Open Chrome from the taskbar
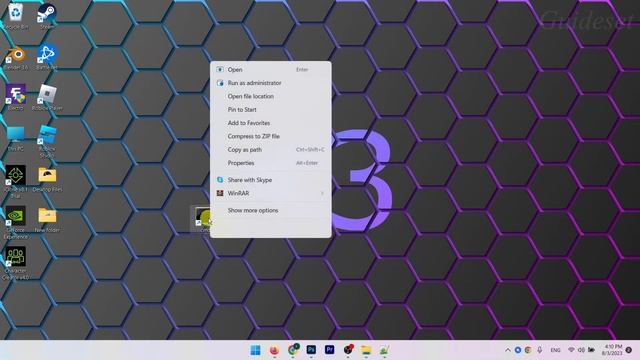Image resolution: width=640 pixels, height=360 pixels. click(293, 350)
